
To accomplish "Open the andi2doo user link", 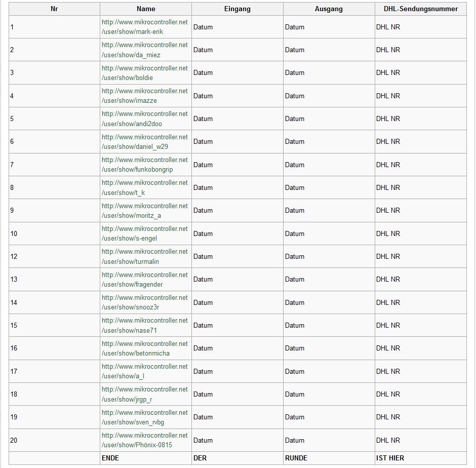I will [x=145, y=119].
